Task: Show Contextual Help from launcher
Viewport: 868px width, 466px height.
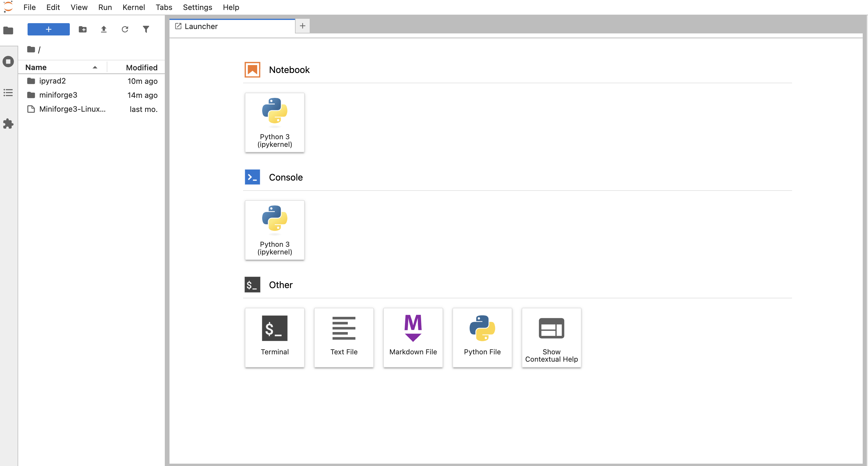Action: 551,337
